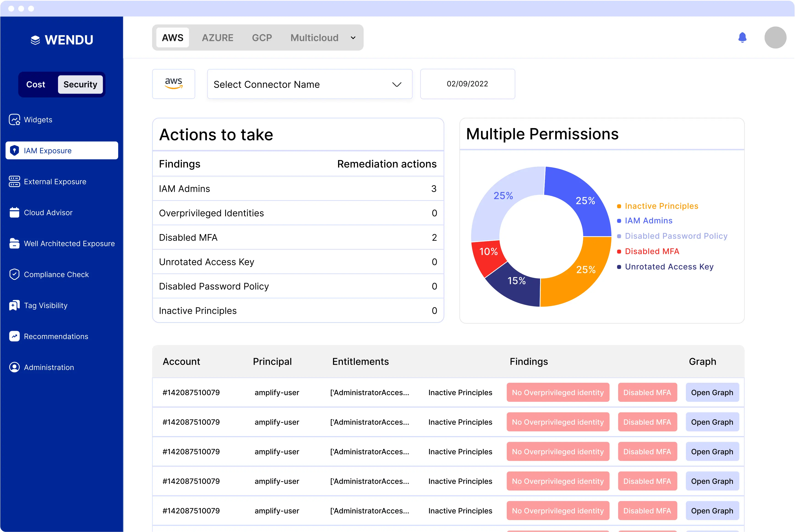Screen dimensions: 795x532
Task: Click the notification bell
Action: [742, 38]
